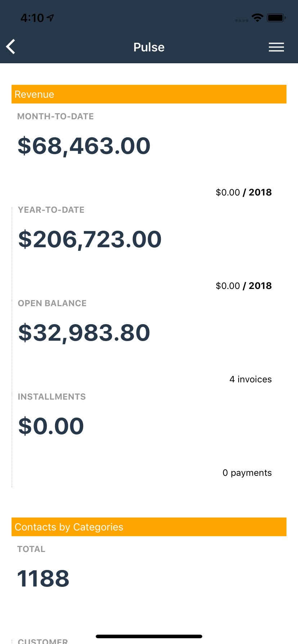
Task: Tap the battery indicator icon
Action: coord(276,18)
